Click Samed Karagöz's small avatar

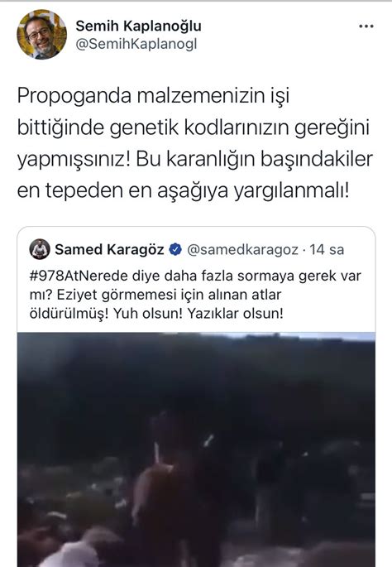(x=40, y=249)
